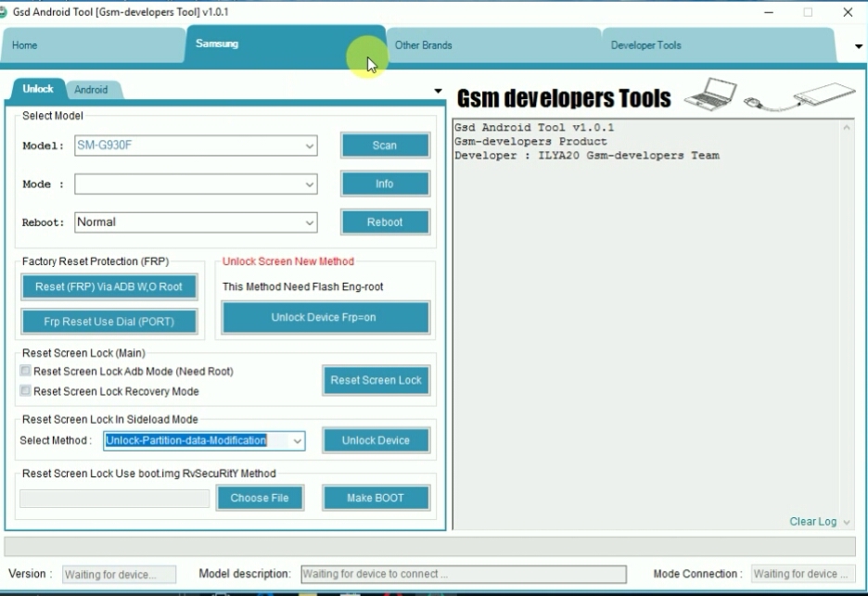Open the empty Mode dropdown
Viewport: 868px width, 596px height.
pos(196,184)
